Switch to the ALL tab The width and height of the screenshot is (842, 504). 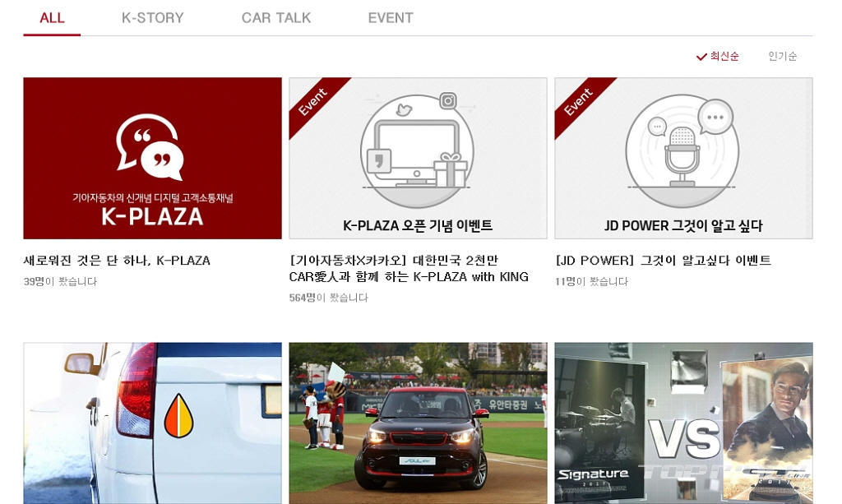(52, 18)
